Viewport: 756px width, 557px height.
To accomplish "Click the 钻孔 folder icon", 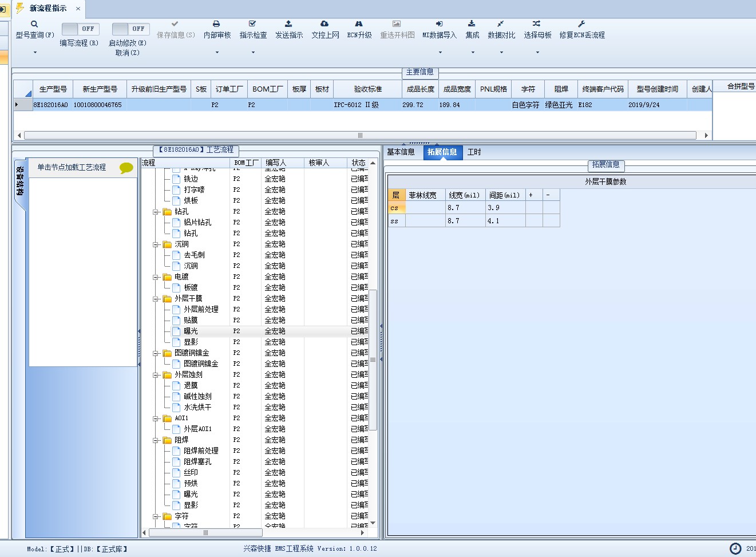I will pos(167,212).
